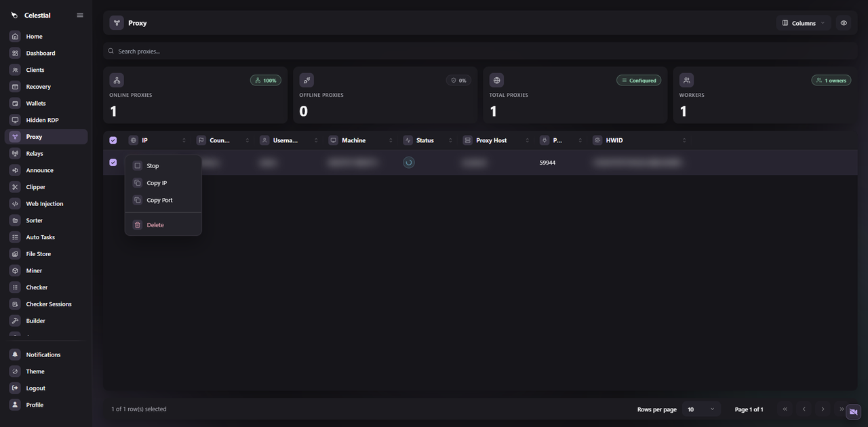Open the Builder section
Screen dimensions: 868x427
46,321
